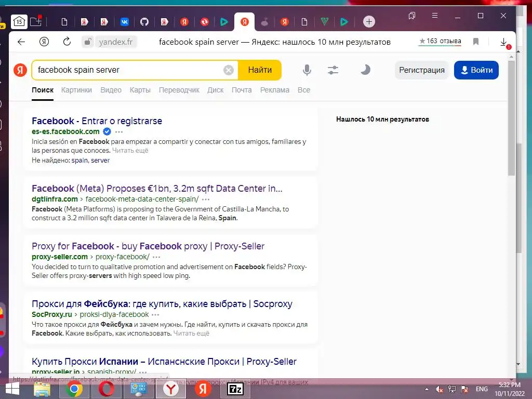Image resolution: width=532 pixels, height=399 pixels.
Task: Open the downloads panel
Action: [504, 42]
